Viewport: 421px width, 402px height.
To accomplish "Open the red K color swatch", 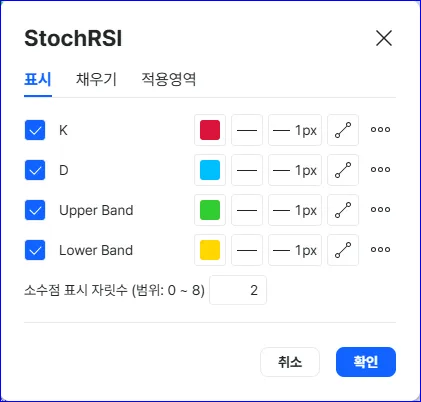I will (210, 130).
